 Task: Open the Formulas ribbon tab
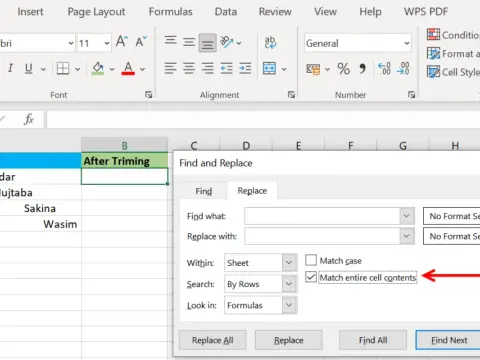point(171,12)
